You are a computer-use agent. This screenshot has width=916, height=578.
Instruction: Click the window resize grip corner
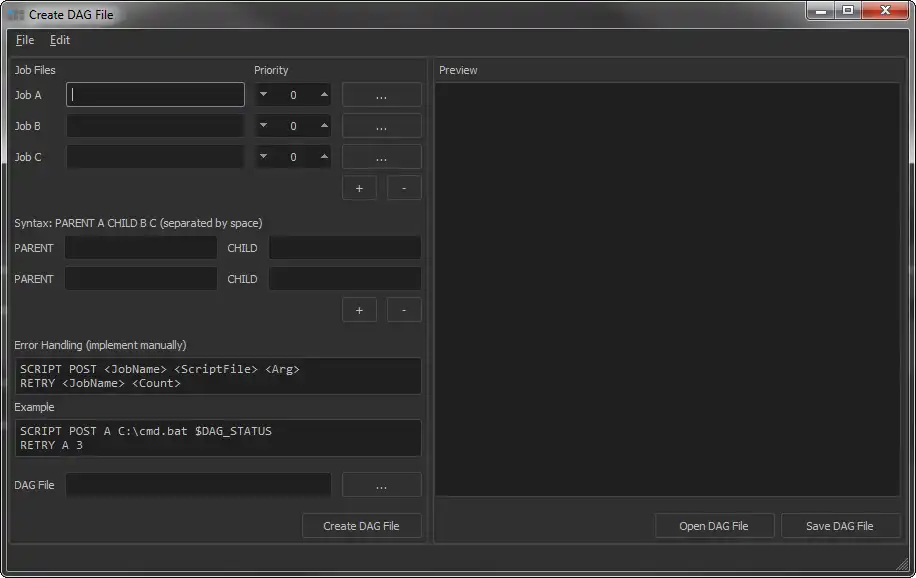(903, 564)
